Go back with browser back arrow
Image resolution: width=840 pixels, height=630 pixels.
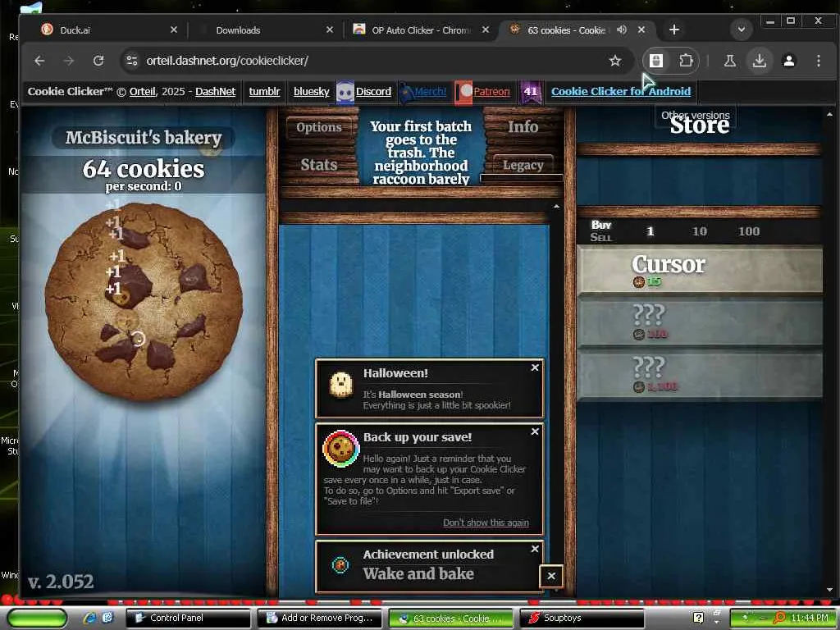(x=39, y=61)
